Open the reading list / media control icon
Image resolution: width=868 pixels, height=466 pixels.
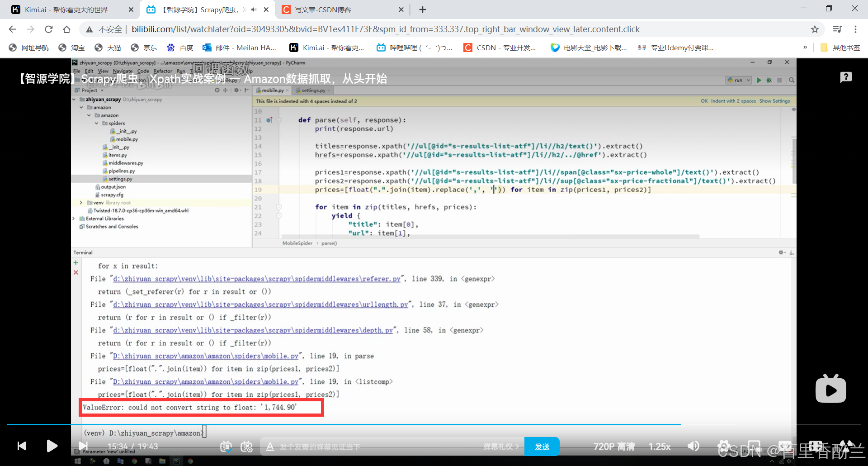[837, 29]
